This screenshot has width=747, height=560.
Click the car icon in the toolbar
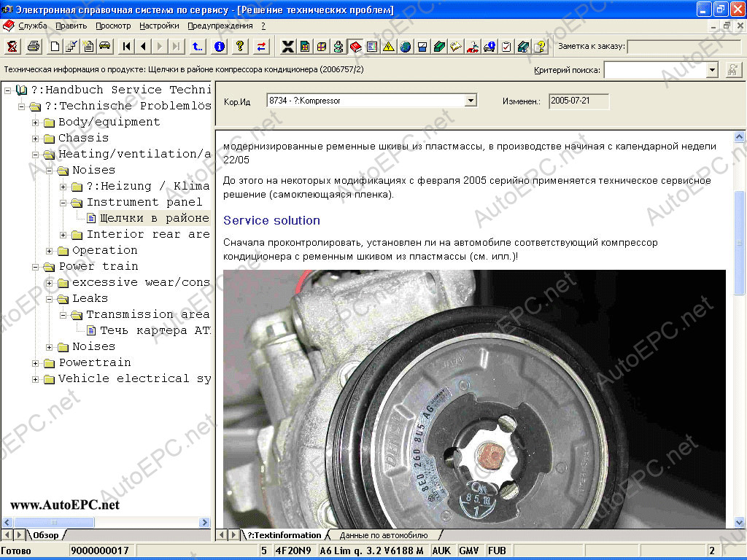(105, 47)
